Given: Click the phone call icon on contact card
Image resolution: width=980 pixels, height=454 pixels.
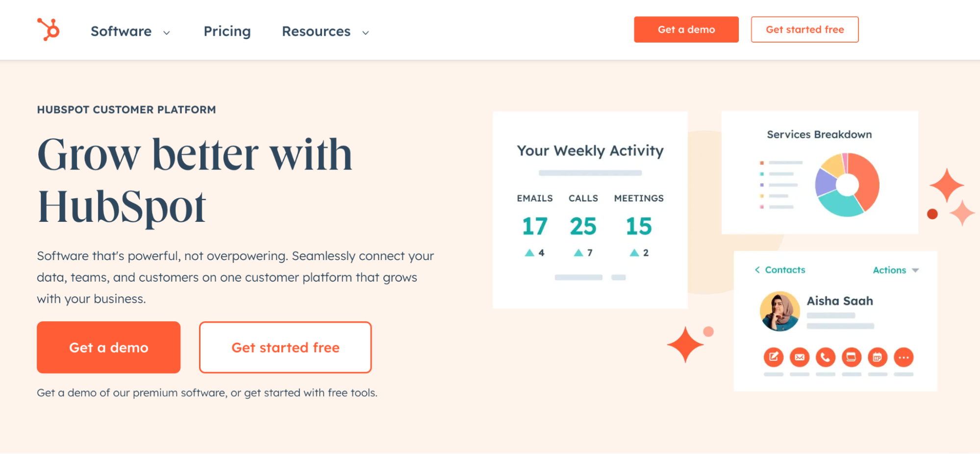Looking at the screenshot, I should pyautogui.click(x=826, y=357).
